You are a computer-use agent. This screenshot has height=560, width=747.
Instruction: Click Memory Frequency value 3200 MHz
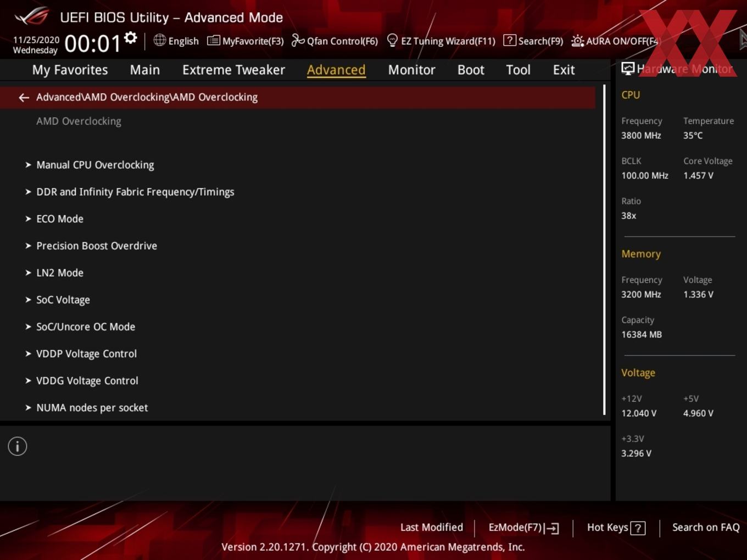coord(641,295)
